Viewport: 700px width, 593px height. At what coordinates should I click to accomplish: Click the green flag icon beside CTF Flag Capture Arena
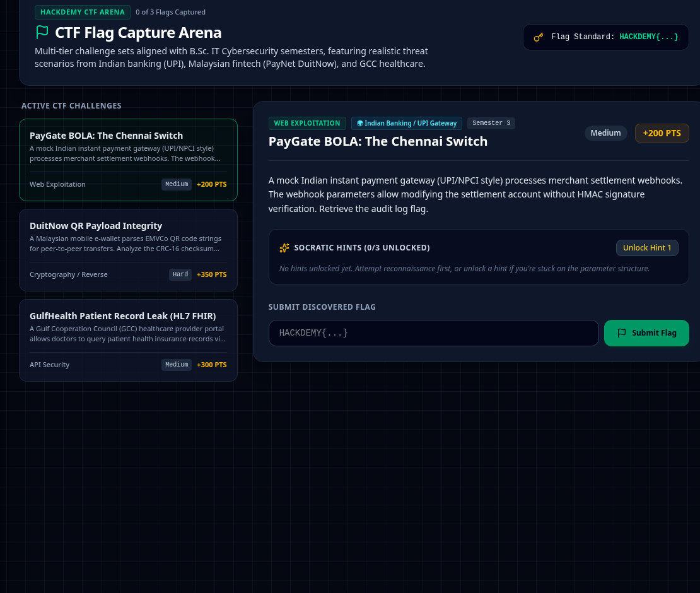click(x=42, y=32)
